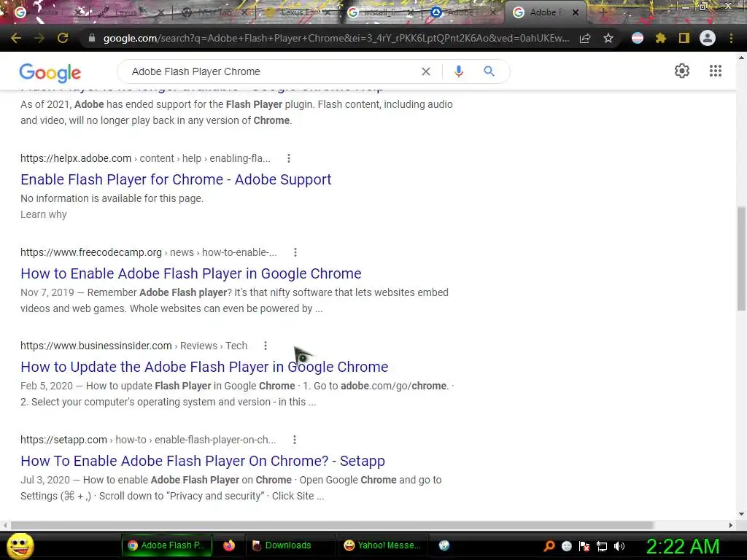Screen dimensions: 747x560
Task: Open How to Enable Adobe Flash Player in Google Chrome
Action: (x=191, y=273)
